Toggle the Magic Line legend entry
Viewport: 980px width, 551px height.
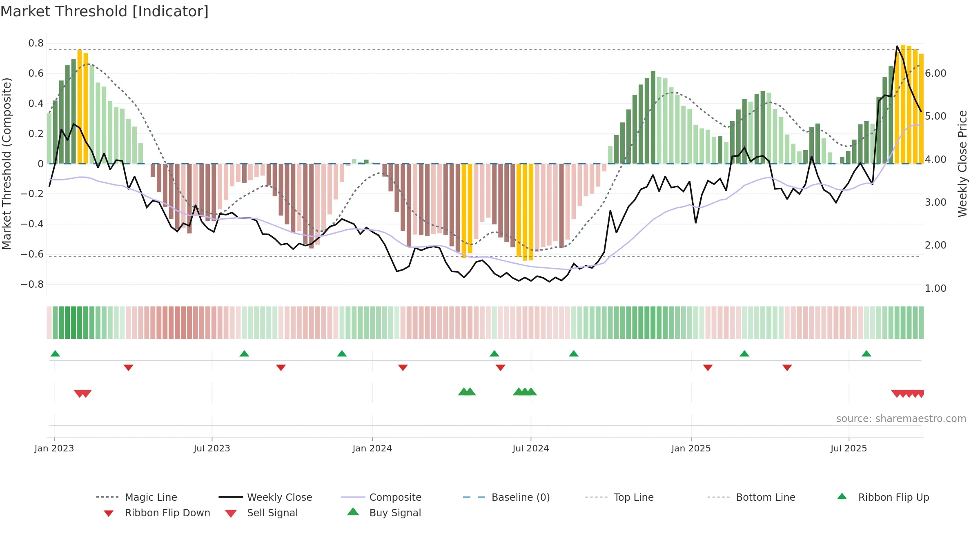136,497
